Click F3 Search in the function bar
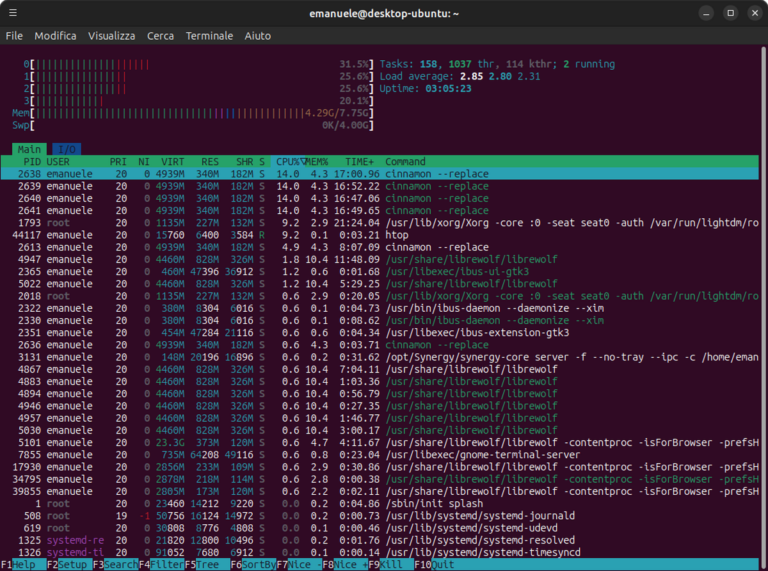The image size is (768, 571). pos(115,564)
